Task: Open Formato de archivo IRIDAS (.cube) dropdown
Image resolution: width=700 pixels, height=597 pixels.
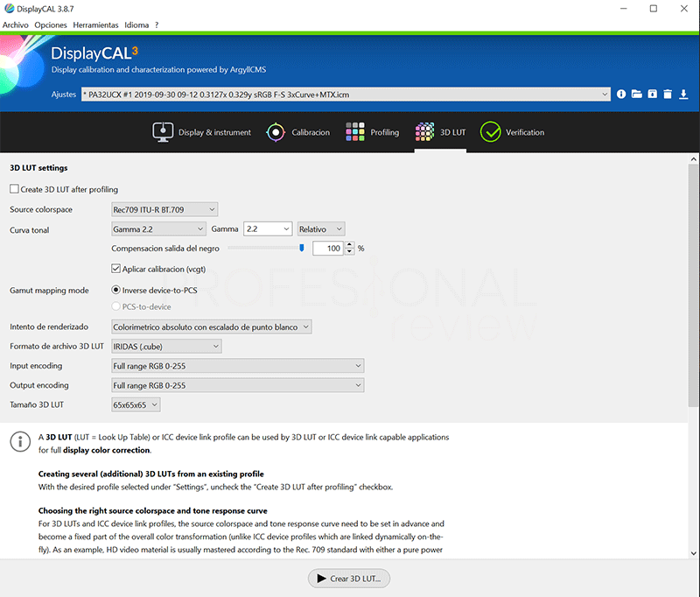Action: coord(166,346)
